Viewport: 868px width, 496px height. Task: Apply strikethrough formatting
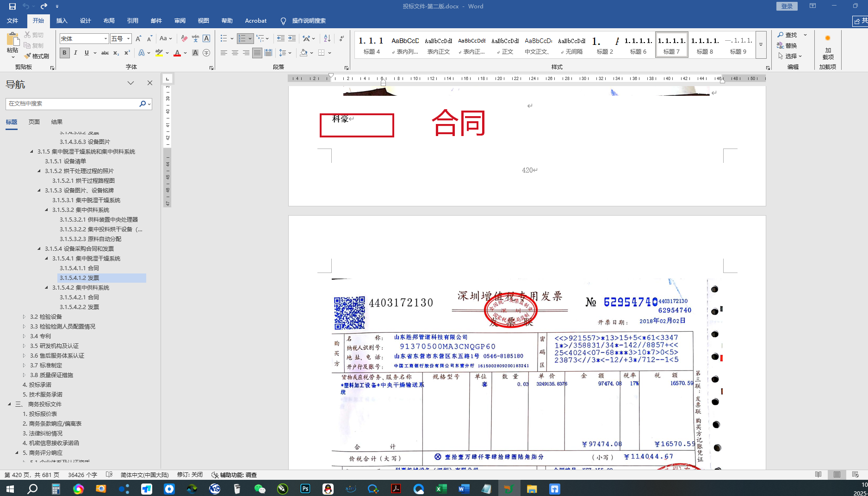[x=105, y=53]
